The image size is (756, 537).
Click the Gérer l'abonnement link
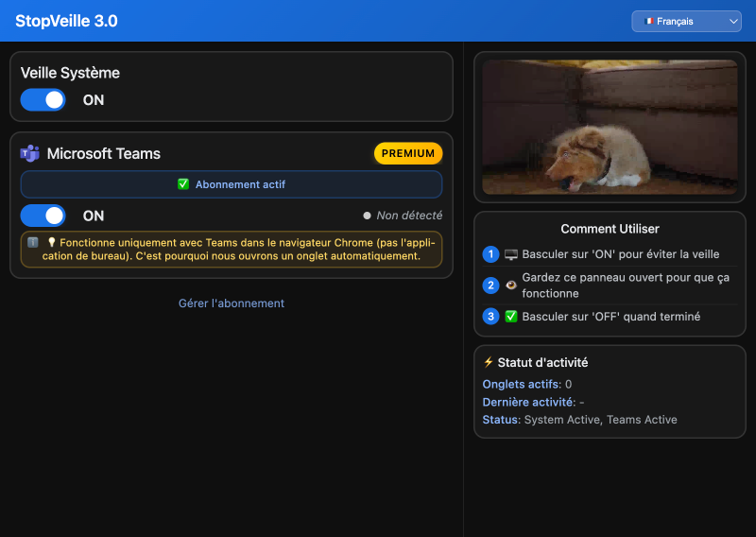click(232, 303)
